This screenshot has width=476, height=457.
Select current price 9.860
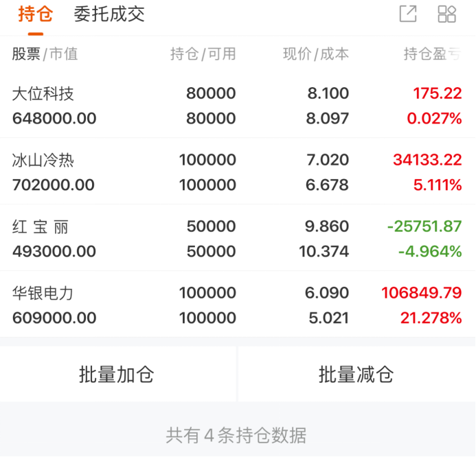point(327,226)
